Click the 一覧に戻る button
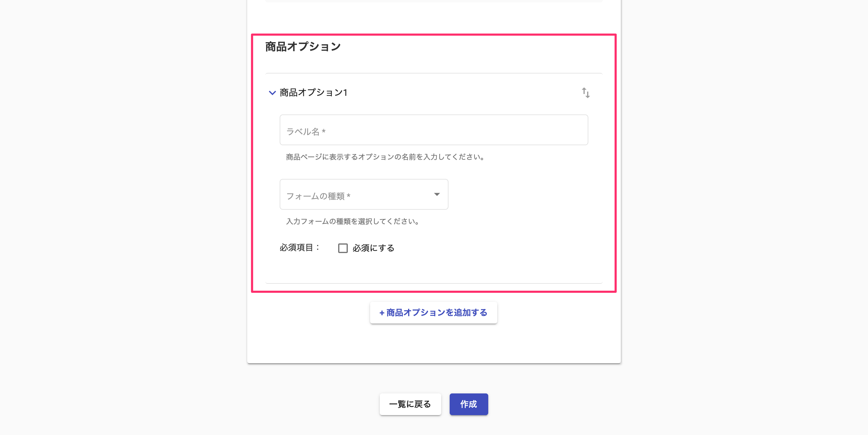 (410, 404)
